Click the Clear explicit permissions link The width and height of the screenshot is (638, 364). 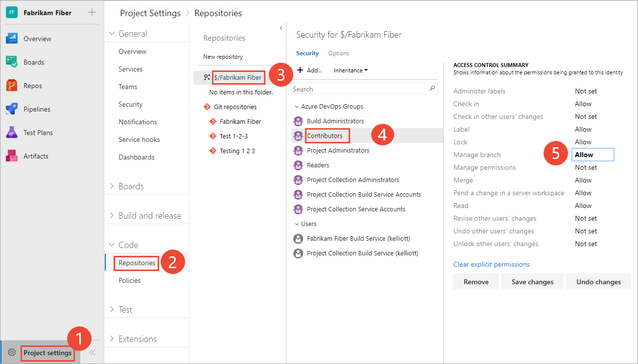491,264
